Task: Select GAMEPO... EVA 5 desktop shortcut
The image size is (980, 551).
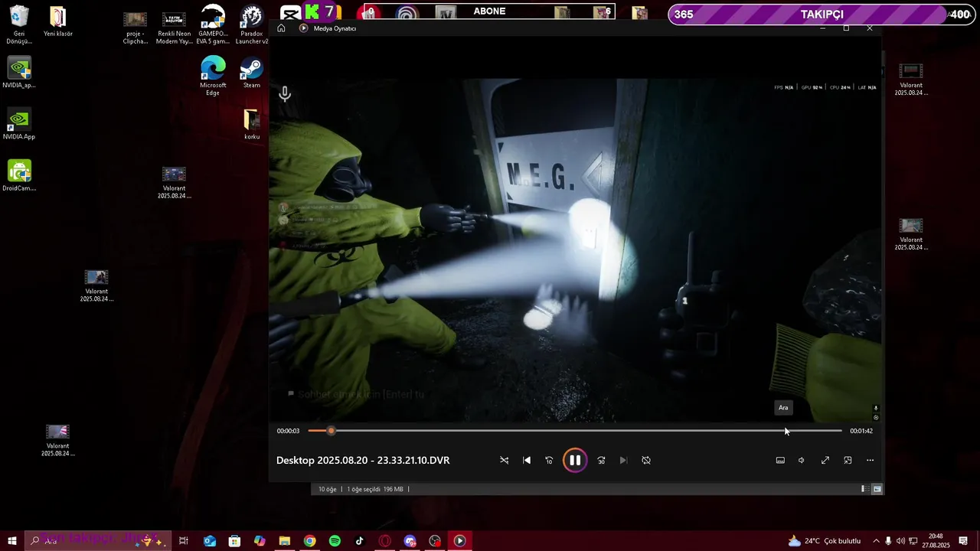Action: pyautogui.click(x=213, y=24)
